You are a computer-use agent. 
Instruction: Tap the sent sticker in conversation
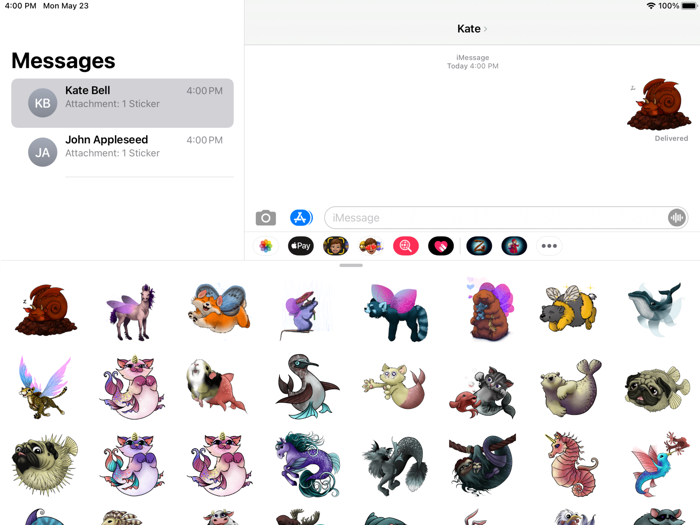pyautogui.click(x=658, y=105)
